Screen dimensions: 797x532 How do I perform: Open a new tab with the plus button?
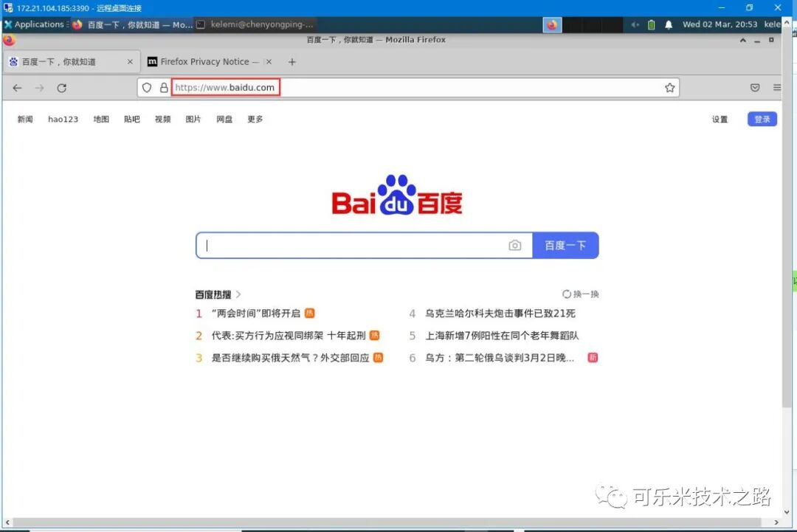291,61
